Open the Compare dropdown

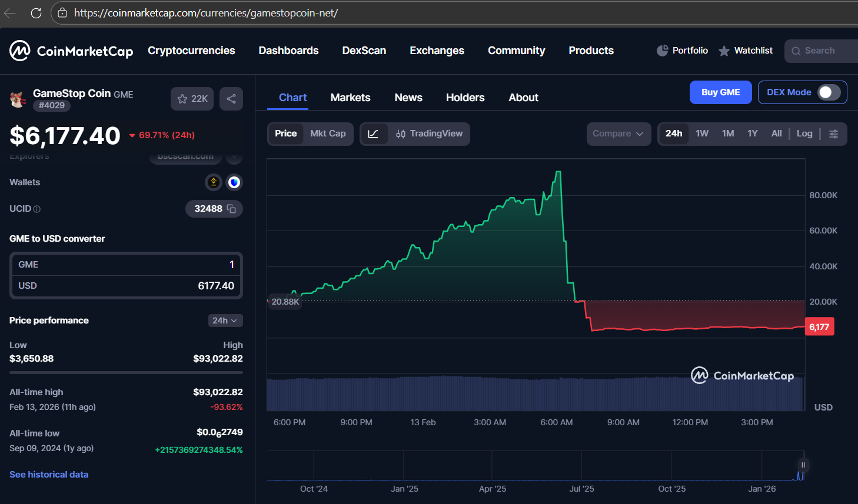pos(618,134)
